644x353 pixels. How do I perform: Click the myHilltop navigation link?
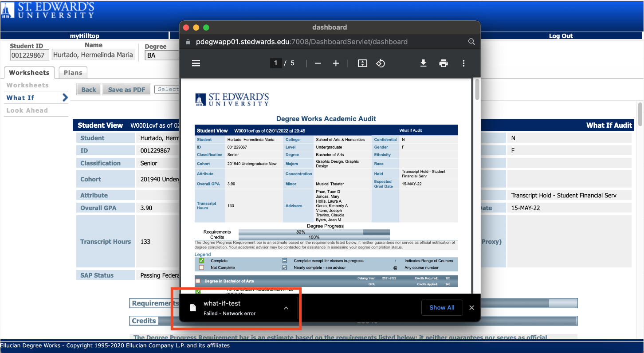click(x=85, y=36)
